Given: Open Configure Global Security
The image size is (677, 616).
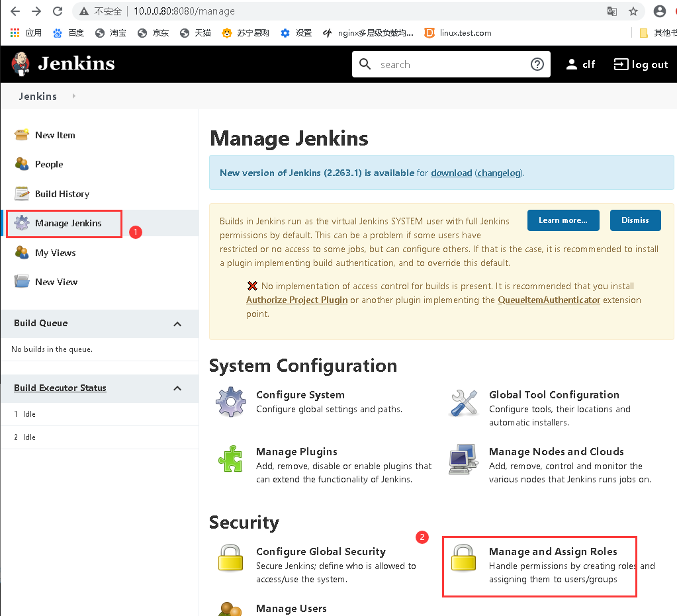Looking at the screenshot, I should (321, 551).
